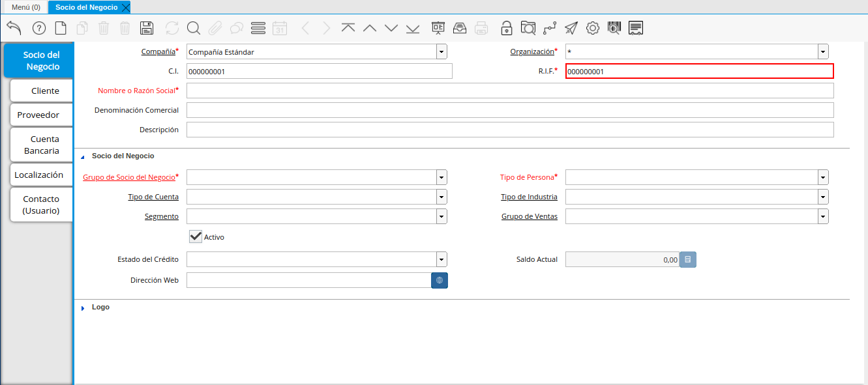Open the Cuenta Bancaria side tab
The width and height of the screenshot is (868, 385).
pyautogui.click(x=42, y=145)
